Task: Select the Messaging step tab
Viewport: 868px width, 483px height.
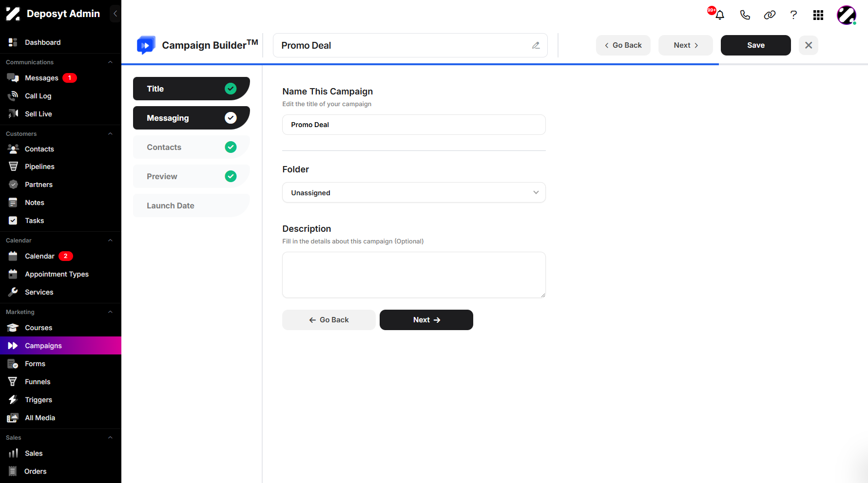Action: click(x=192, y=118)
